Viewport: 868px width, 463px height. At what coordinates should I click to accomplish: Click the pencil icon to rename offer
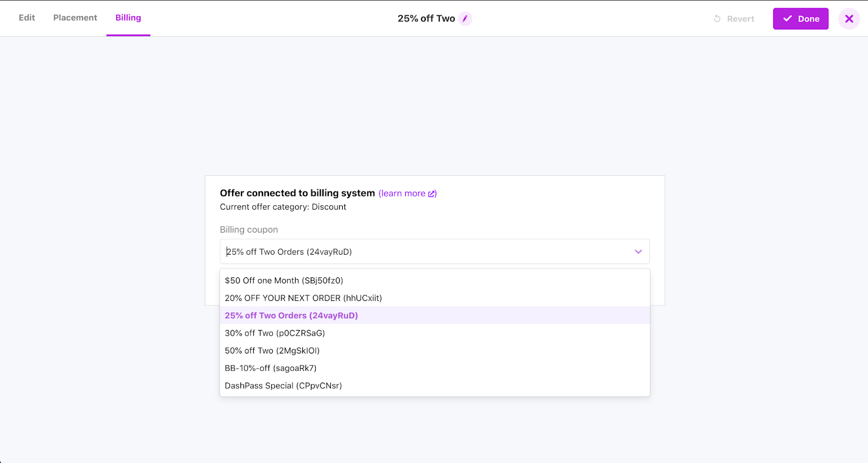tap(465, 18)
